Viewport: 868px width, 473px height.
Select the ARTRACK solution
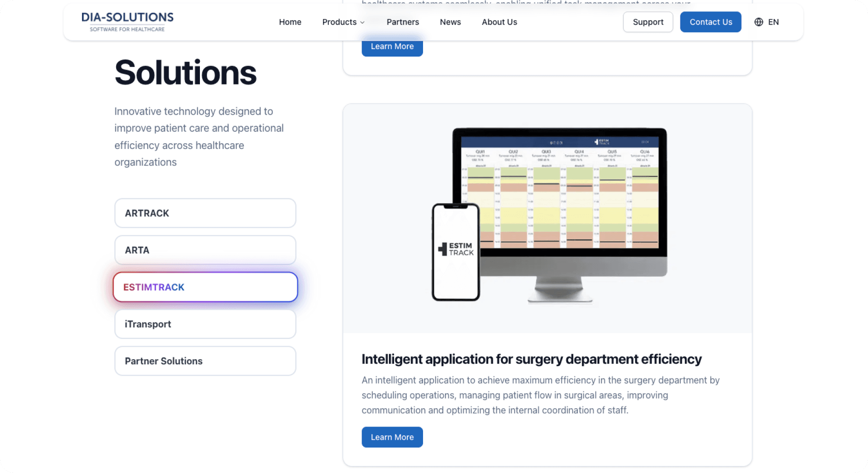205,213
